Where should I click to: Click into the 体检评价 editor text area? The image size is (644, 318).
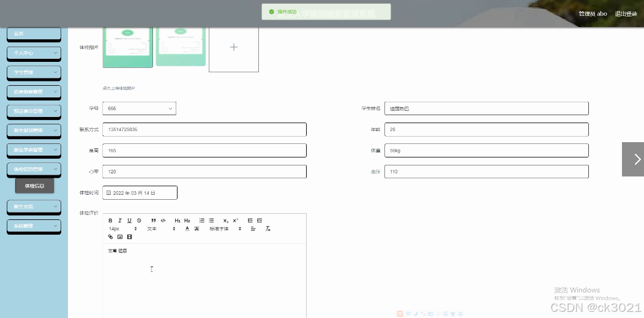[204, 281]
